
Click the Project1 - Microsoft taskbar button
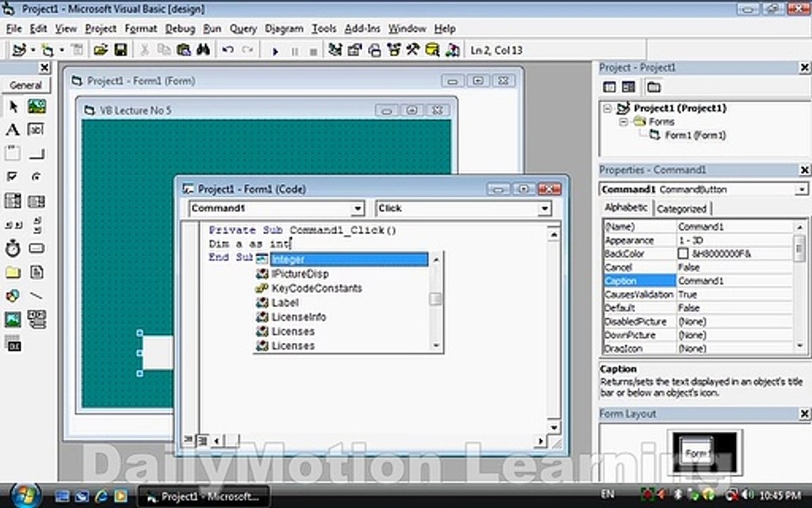[203, 497]
